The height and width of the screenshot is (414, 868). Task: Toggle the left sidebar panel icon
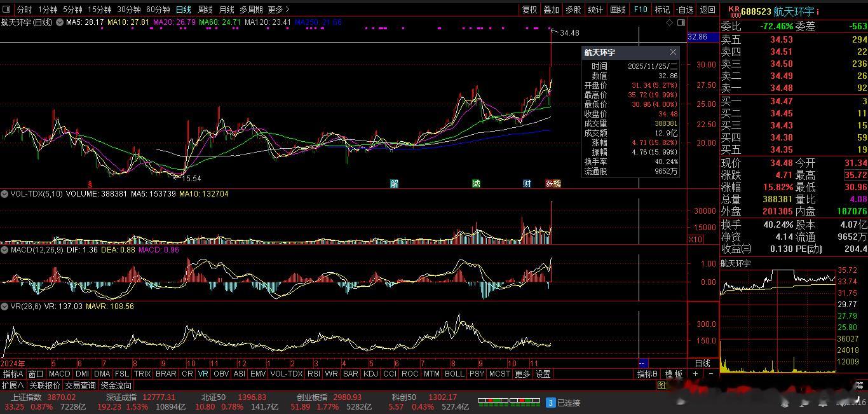[x=6, y=10]
